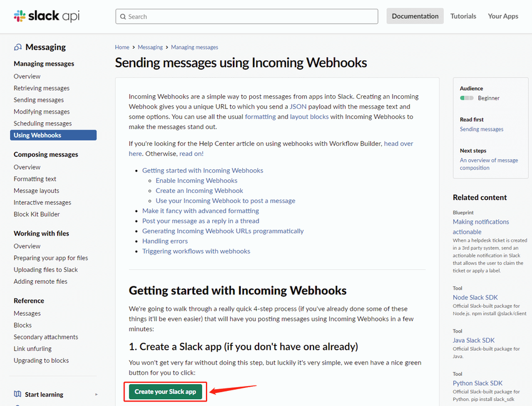
Task: Open Interactive messages sidebar item
Action: [43, 202]
